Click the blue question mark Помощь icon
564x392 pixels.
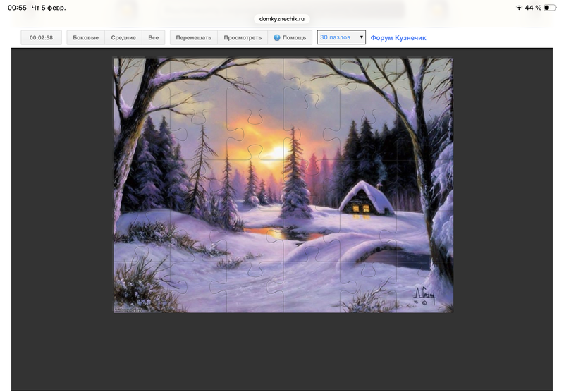pos(277,38)
